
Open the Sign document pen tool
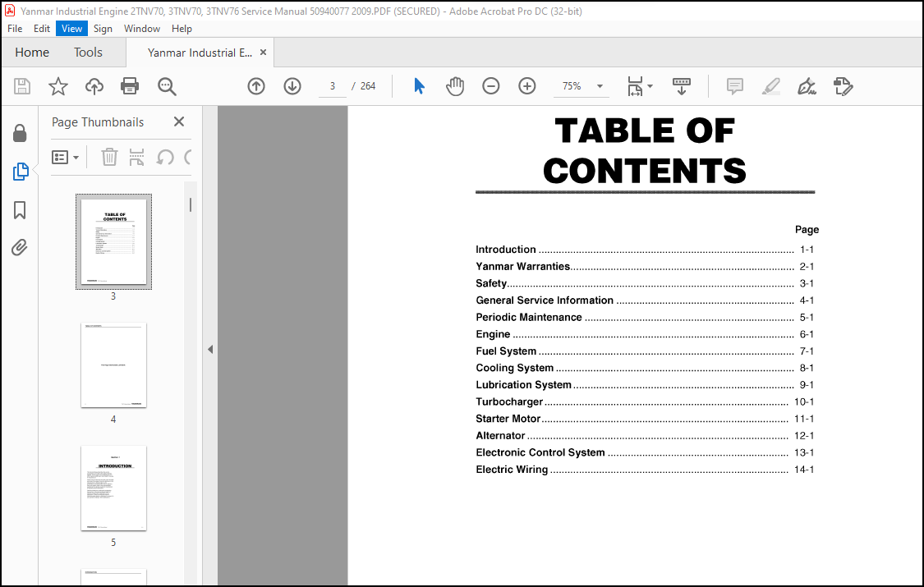click(x=807, y=86)
